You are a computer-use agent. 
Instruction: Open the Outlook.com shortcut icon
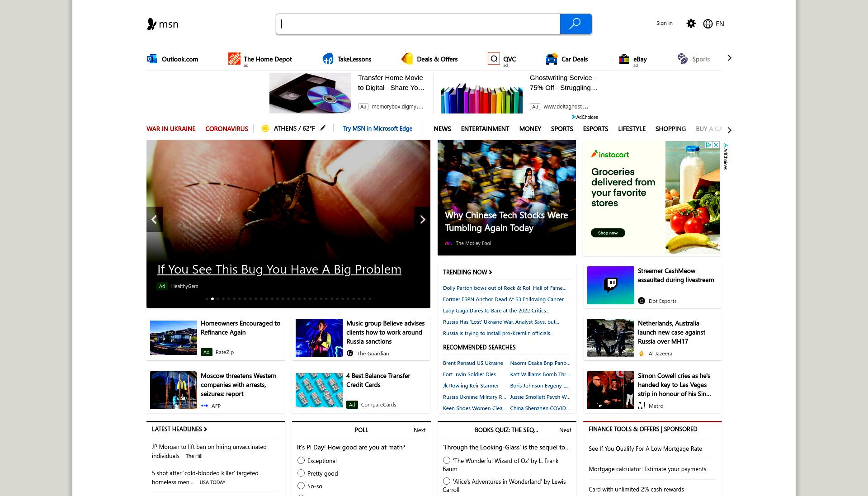(152, 59)
